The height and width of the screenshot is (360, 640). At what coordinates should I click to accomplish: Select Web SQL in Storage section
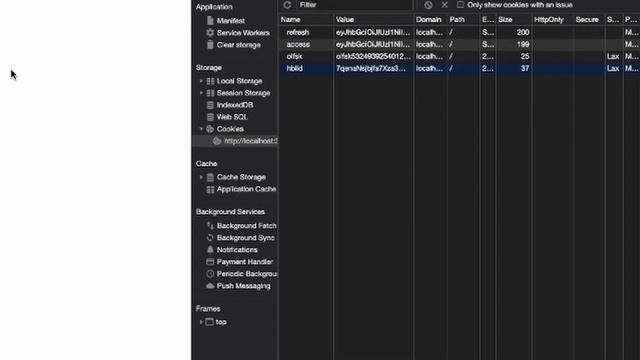pos(232,117)
